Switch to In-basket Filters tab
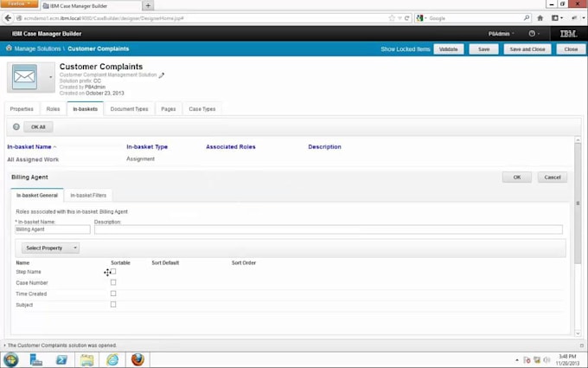The image size is (588, 368). click(88, 196)
